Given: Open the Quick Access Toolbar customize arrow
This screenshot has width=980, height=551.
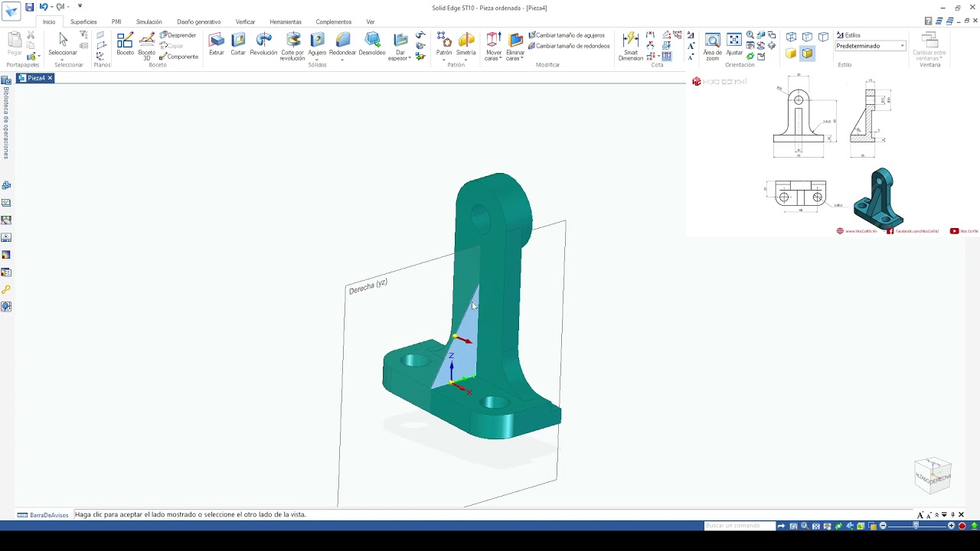Looking at the screenshot, I should point(80,7).
